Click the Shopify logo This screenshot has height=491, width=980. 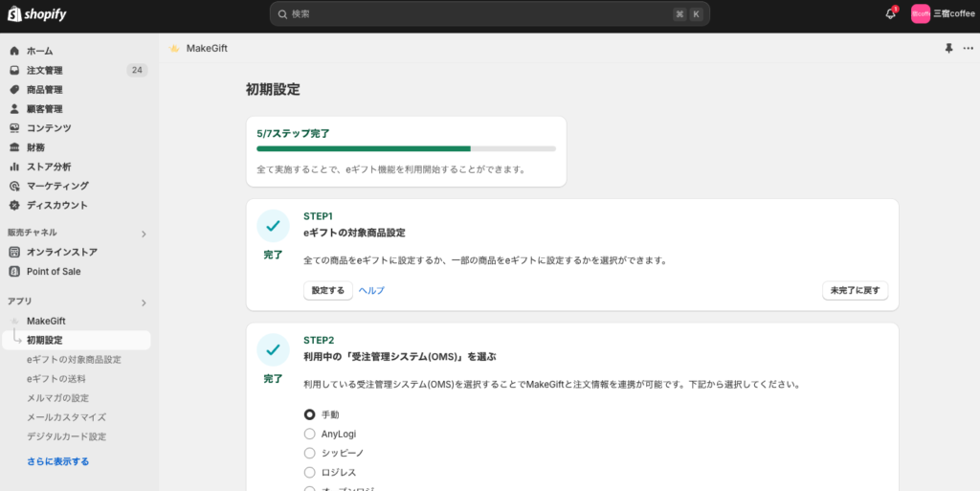click(37, 13)
